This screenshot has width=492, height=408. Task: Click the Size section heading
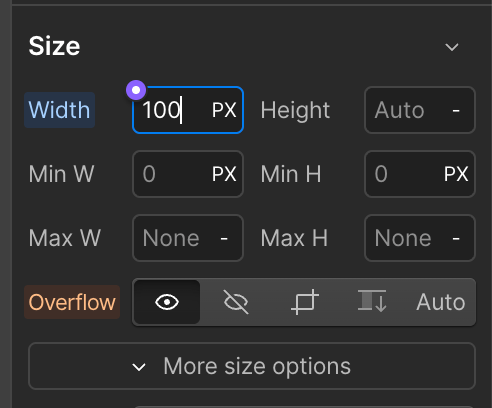point(54,46)
